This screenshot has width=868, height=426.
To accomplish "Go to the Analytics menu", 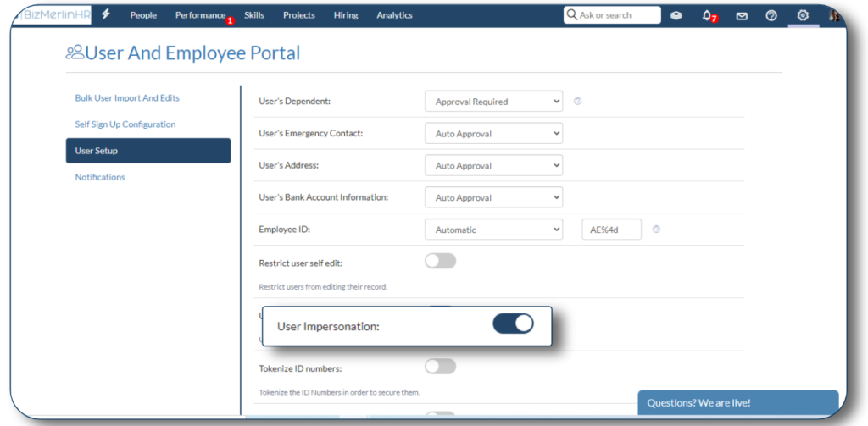I will [x=395, y=15].
